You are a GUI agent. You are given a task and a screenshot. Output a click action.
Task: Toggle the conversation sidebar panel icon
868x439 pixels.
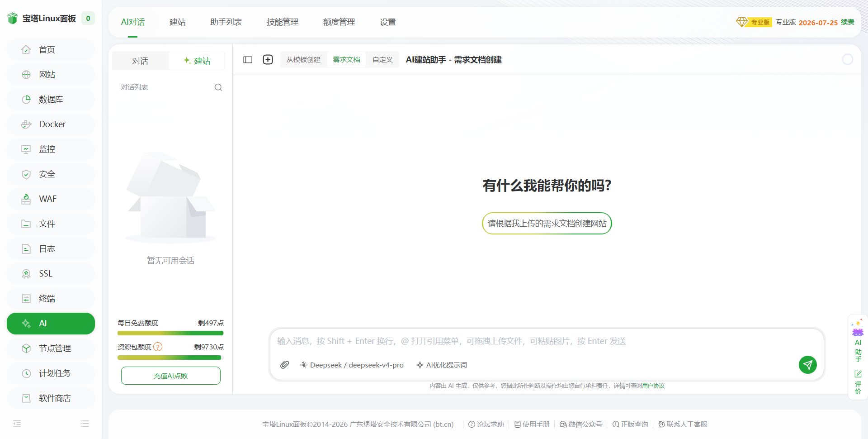click(x=248, y=60)
